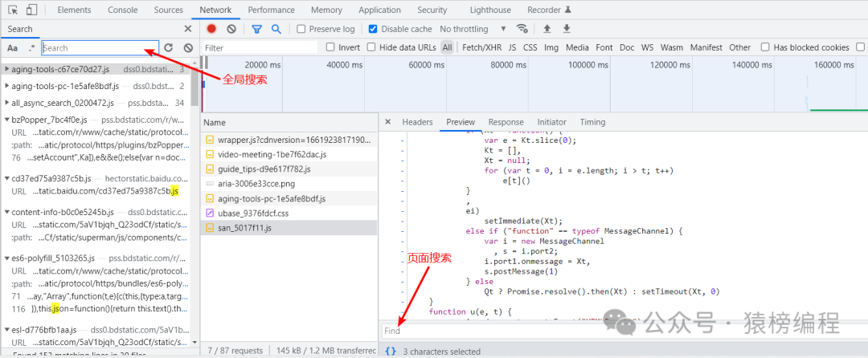Open the Initiator tab
Viewport: 868px width, 358px height.
pos(552,122)
